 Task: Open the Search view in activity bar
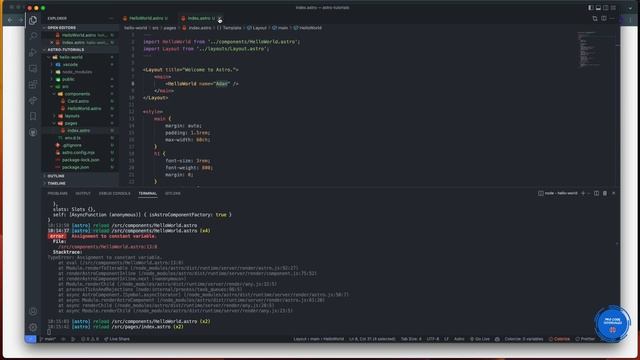[x=33, y=36]
